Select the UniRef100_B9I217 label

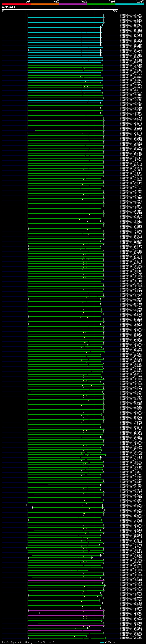click(x=131, y=75)
